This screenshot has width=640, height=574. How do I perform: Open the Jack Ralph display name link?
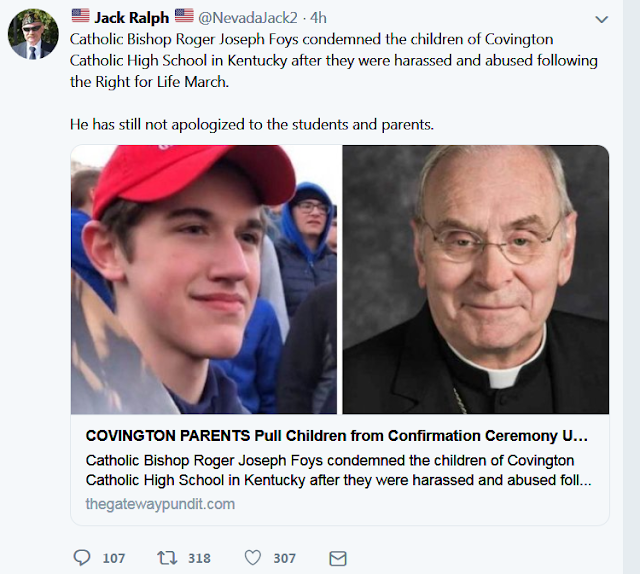pos(132,17)
